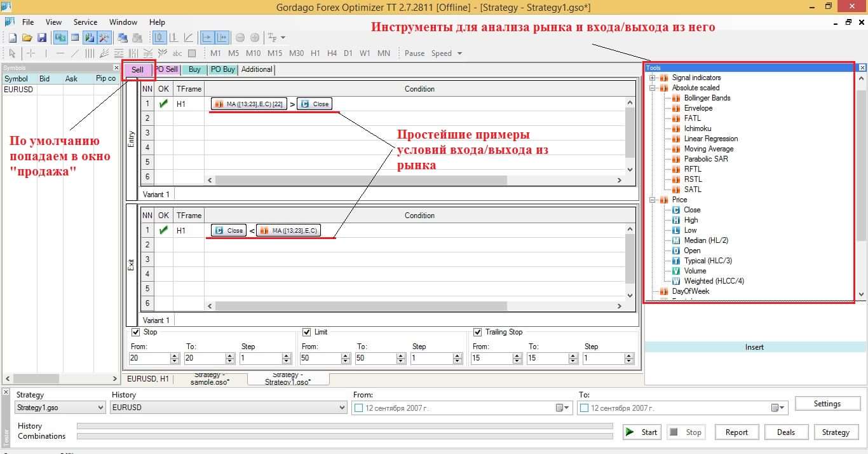Select Typical (HLC/3) in Tools tree
The image size is (868, 454).
[x=707, y=261]
